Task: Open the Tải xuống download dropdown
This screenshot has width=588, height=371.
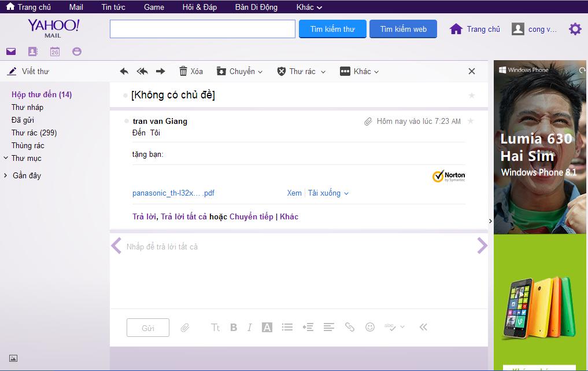Action: [x=328, y=193]
